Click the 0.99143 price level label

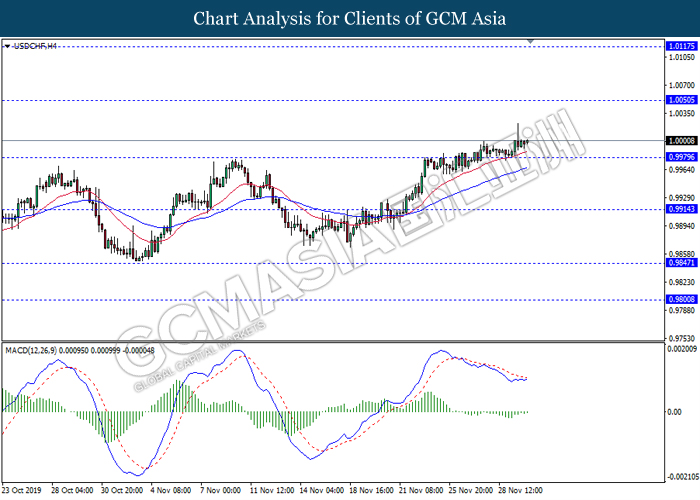[x=681, y=209]
